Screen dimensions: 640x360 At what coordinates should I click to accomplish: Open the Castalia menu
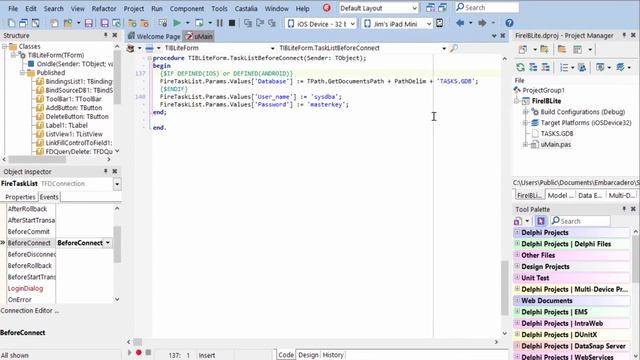(246, 8)
